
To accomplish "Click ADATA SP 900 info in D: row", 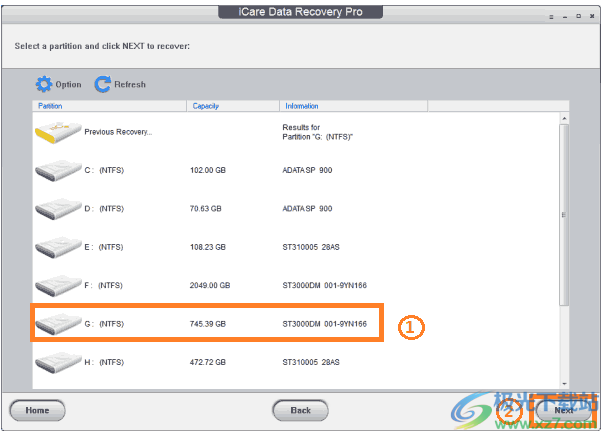I will tap(307, 209).
